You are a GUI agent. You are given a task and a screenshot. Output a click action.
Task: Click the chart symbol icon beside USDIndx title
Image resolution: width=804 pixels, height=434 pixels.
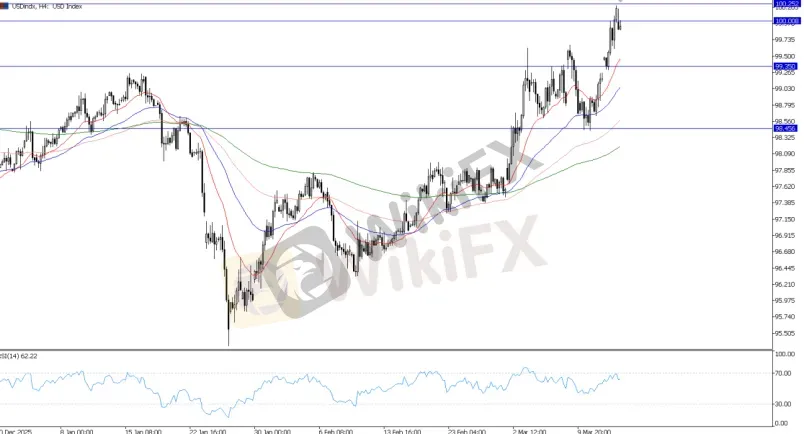[4, 6]
